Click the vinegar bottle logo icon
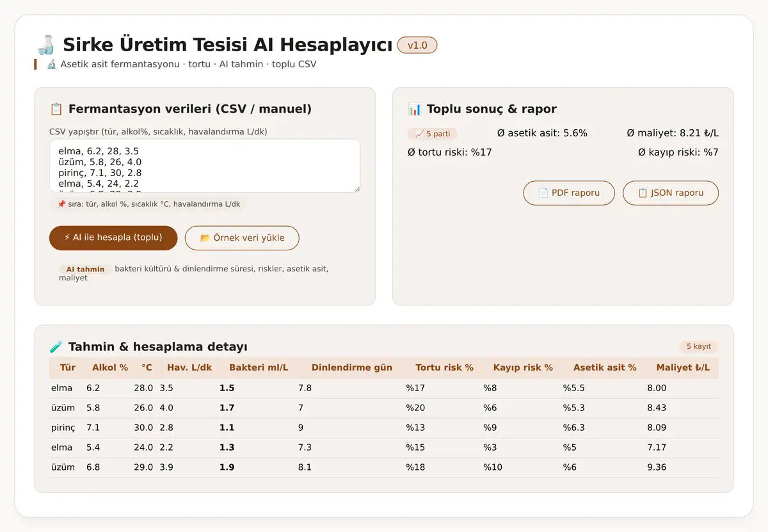This screenshot has width=768, height=532. (x=45, y=45)
